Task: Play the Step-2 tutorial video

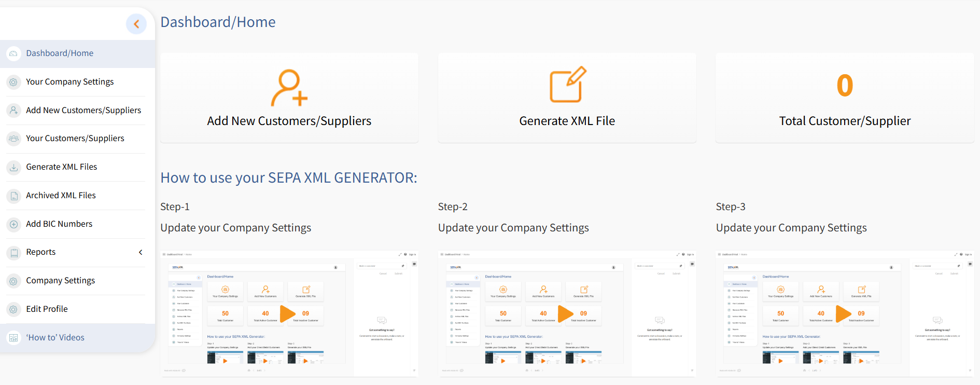Action: tap(566, 314)
